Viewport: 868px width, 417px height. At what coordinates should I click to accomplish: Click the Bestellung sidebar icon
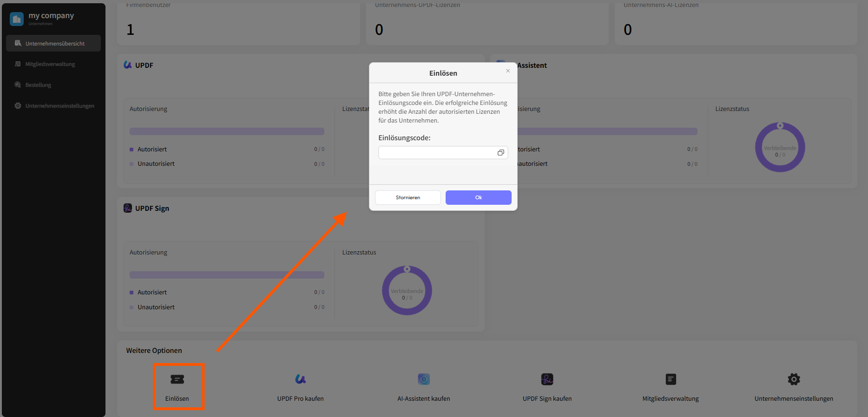pos(18,85)
